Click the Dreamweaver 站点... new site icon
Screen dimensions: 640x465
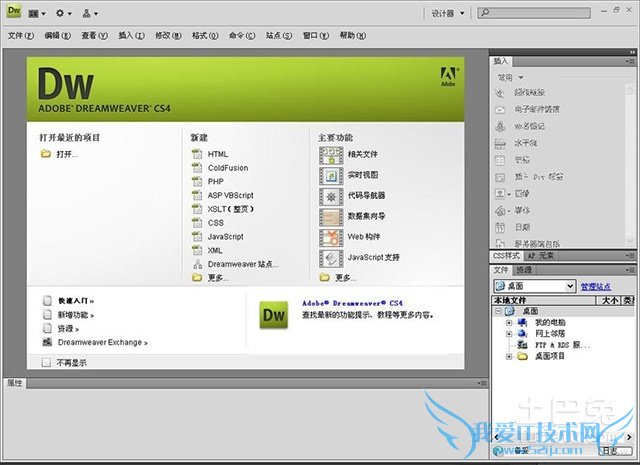(x=197, y=265)
